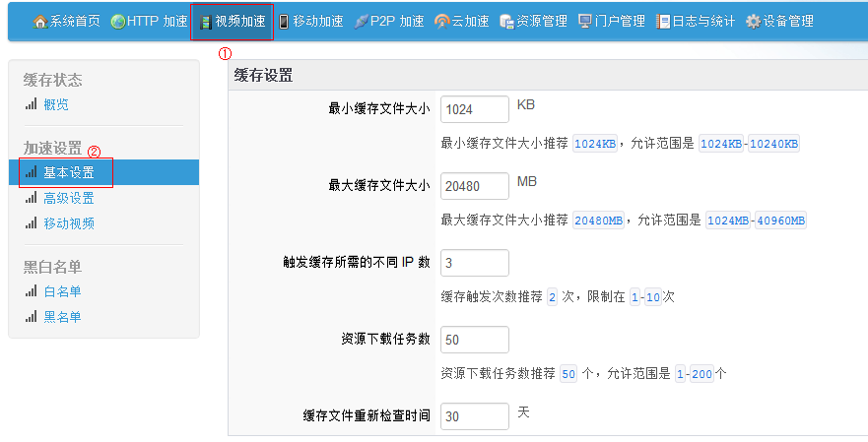
Task: Click the 最小缓存文件大小 input field
Action: (474, 109)
